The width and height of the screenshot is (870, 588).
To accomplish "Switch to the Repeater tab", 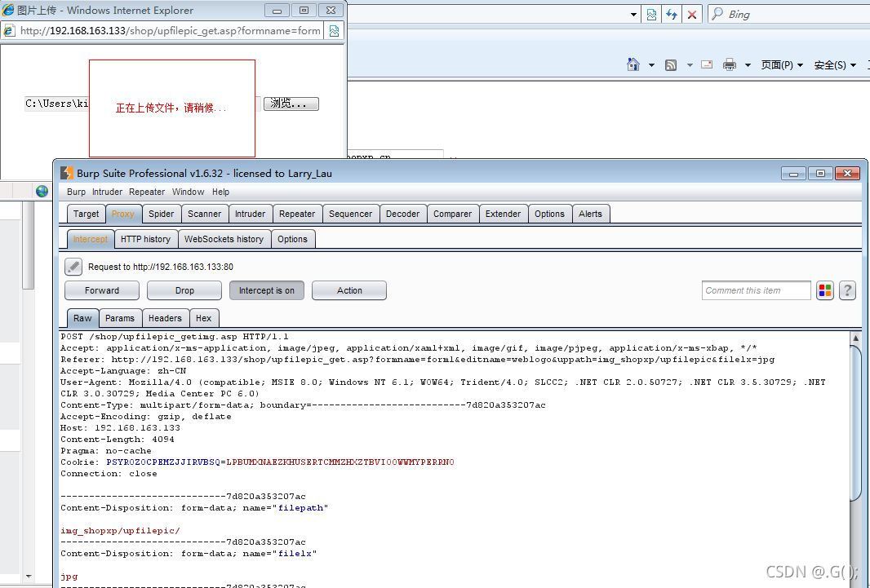I will point(297,214).
